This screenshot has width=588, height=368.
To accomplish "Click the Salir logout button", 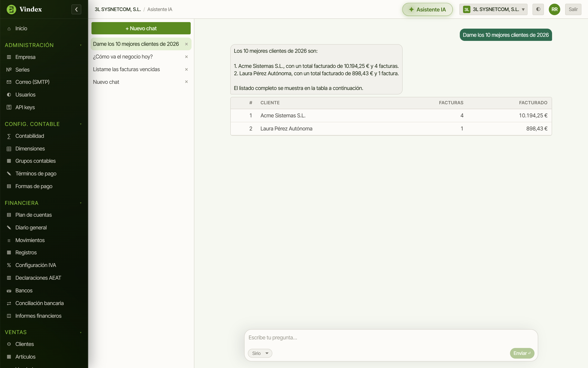I will [x=573, y=9].
